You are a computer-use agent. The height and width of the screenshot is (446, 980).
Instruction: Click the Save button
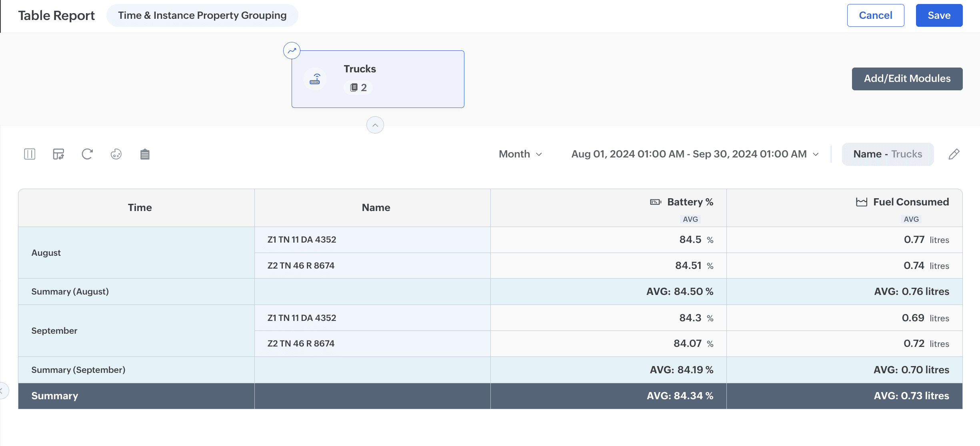click(x=939, y=15)
